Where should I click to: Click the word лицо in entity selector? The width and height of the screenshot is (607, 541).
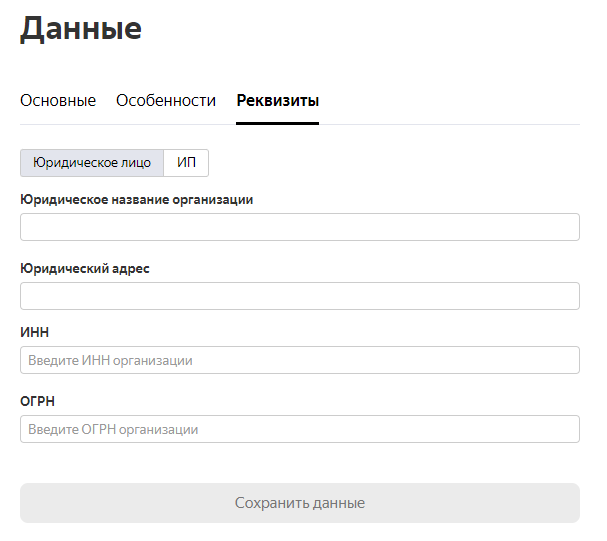click(x=136, y=163)
